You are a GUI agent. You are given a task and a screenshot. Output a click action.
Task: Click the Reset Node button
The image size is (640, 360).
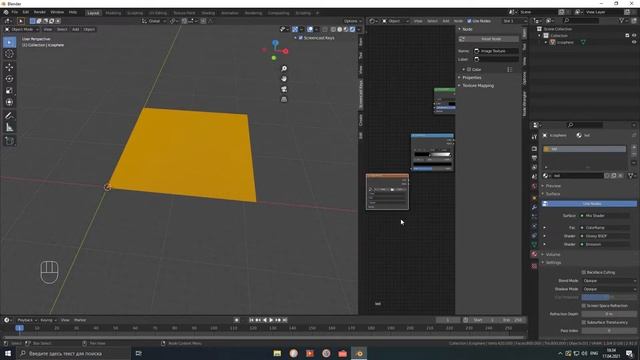pyautogui.click(x=489, y=39)
